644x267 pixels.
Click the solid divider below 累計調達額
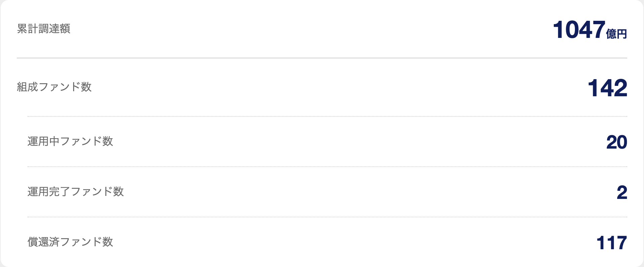pos(322,58)
